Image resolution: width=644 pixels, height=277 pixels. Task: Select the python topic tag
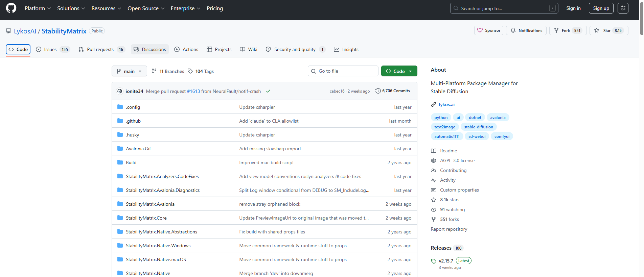coord(441,118)
